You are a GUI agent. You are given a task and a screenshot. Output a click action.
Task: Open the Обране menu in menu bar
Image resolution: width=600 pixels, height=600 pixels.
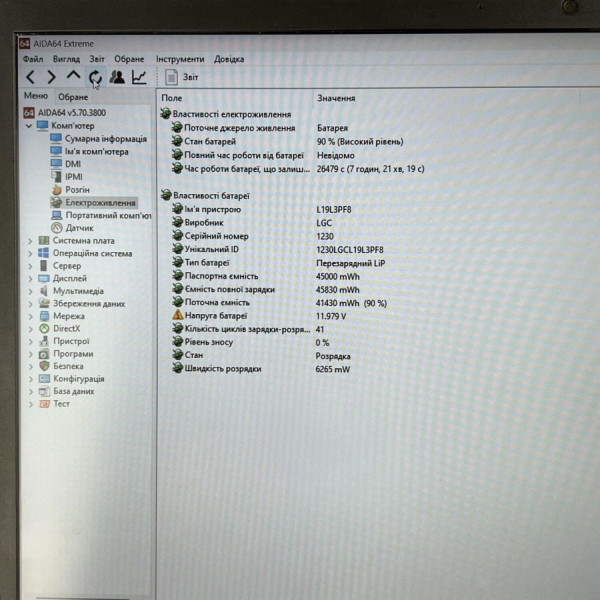click(129, 59)
